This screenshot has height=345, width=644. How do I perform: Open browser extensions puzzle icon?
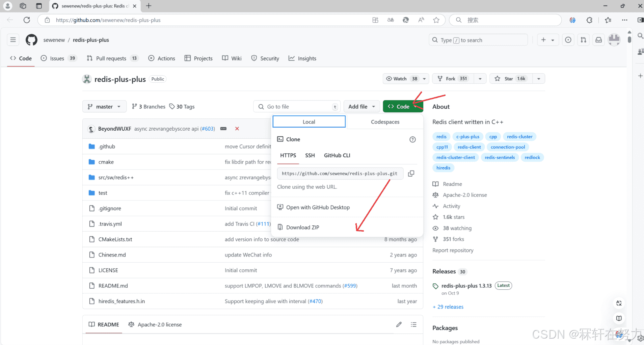coord(589,20)
